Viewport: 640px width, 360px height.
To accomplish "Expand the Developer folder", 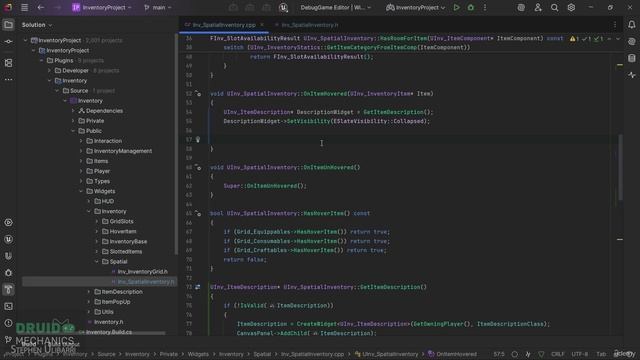I will click(x=49, y=71).
